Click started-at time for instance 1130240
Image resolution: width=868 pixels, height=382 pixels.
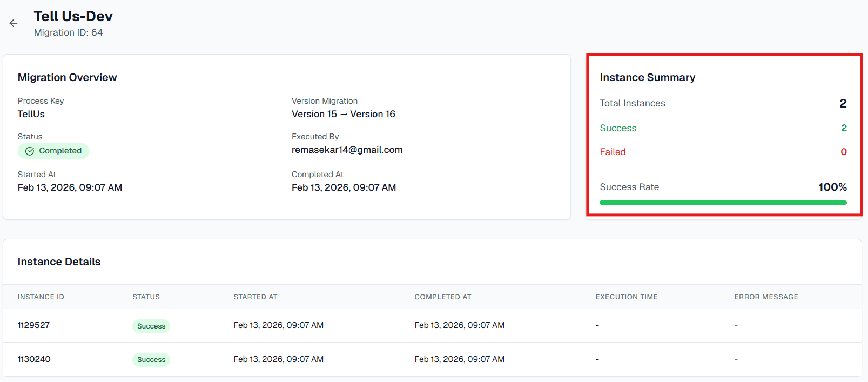point(279,359)
